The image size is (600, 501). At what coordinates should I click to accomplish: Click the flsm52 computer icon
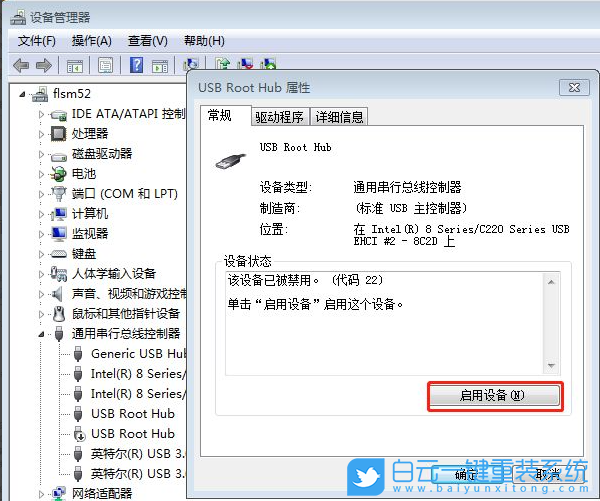[x=40, y=94]
